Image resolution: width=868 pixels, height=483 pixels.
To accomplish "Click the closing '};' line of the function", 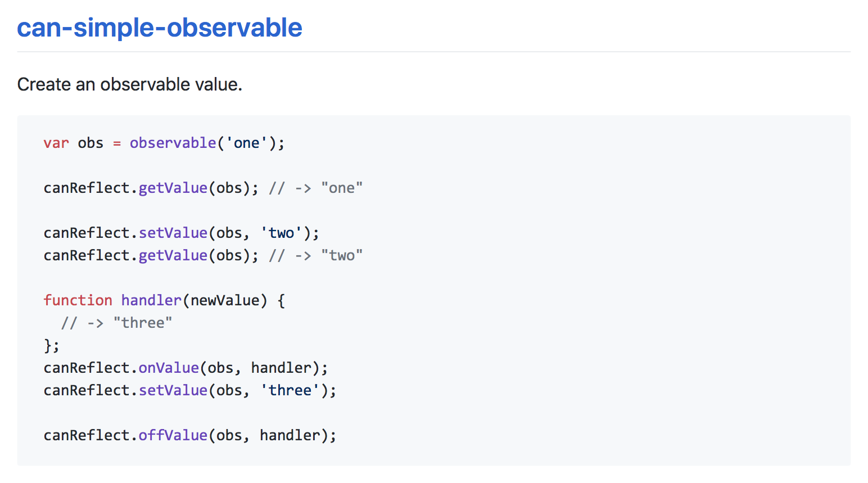I will coord(52,345).
